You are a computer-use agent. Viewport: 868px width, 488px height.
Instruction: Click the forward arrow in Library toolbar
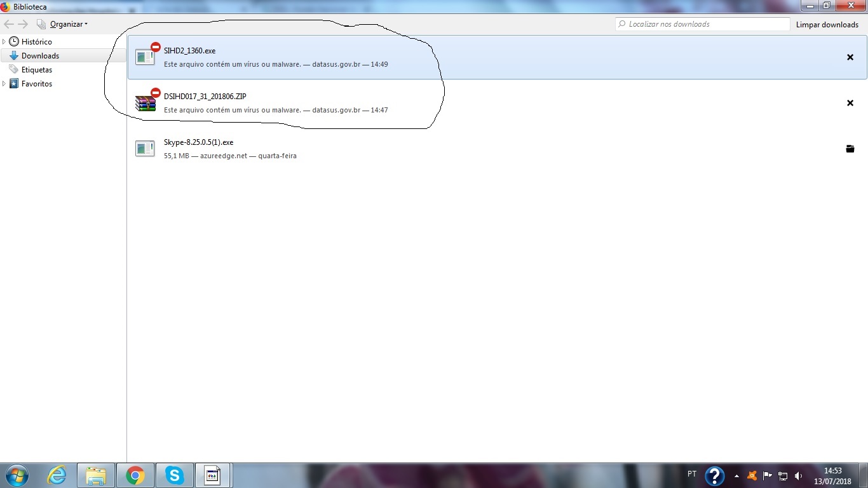23,24
